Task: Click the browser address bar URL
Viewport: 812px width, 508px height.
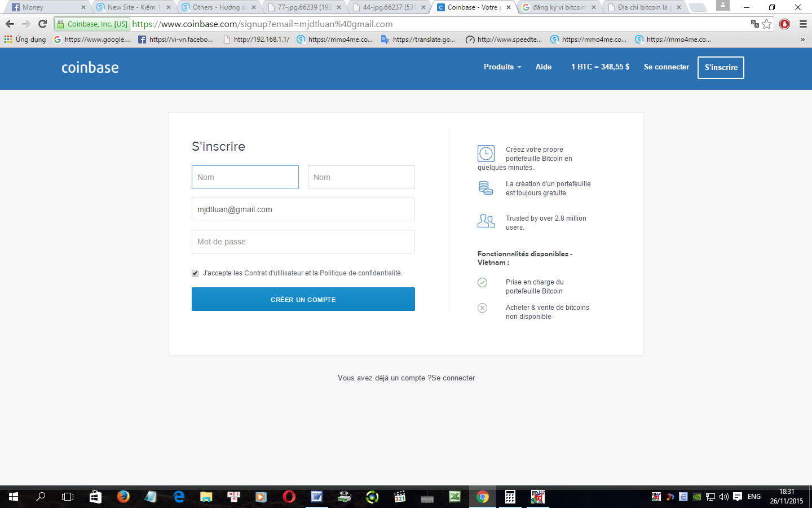Action: tap(262, 24)
